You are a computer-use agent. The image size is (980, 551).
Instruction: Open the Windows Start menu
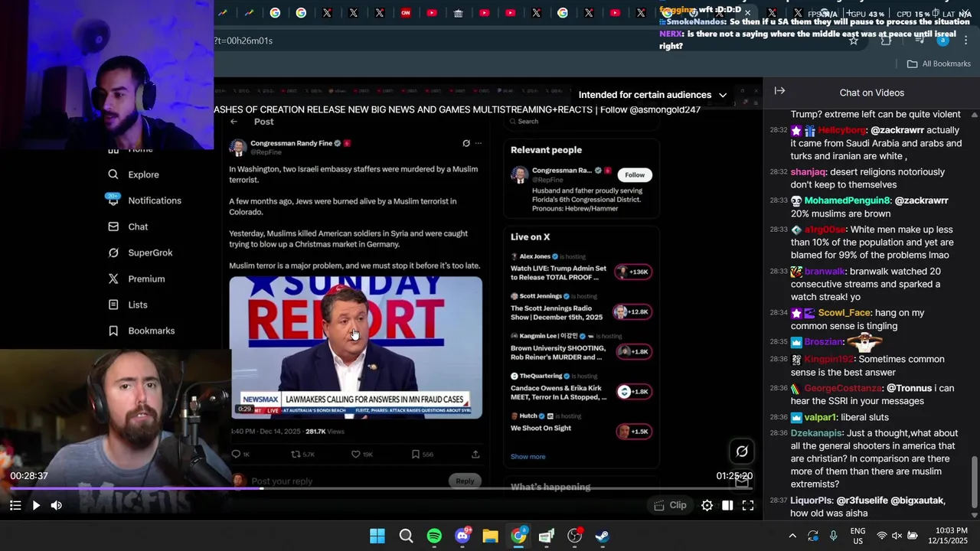point(377,536)
